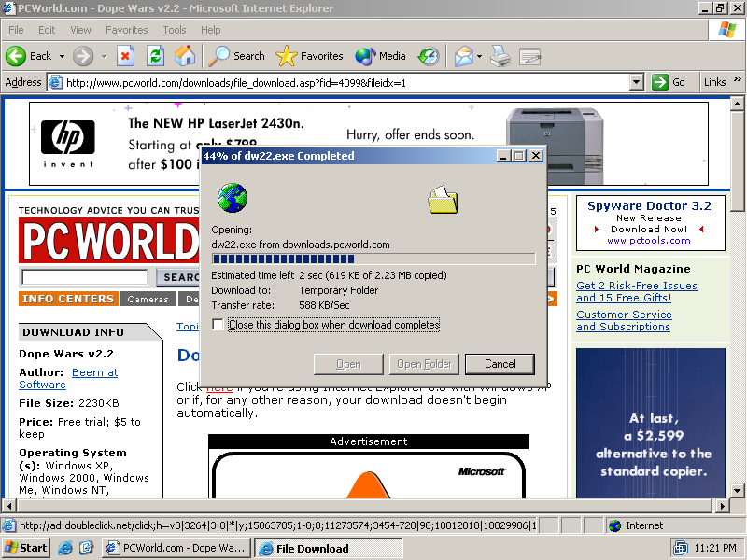Open the View menu
Image resolution: width=747 pixels, height=560 pixels.
coord(80,30)
